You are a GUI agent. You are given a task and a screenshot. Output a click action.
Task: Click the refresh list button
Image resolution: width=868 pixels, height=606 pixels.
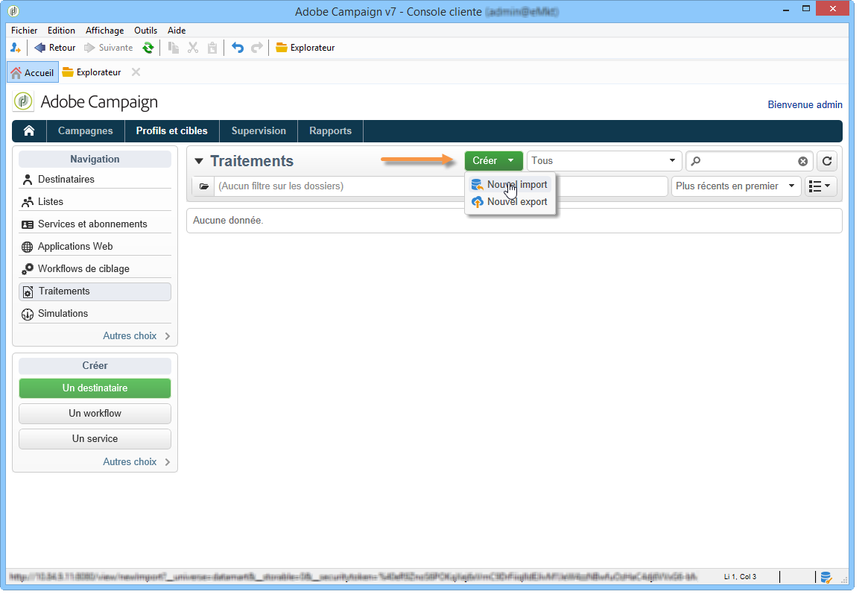pos(827,161)
